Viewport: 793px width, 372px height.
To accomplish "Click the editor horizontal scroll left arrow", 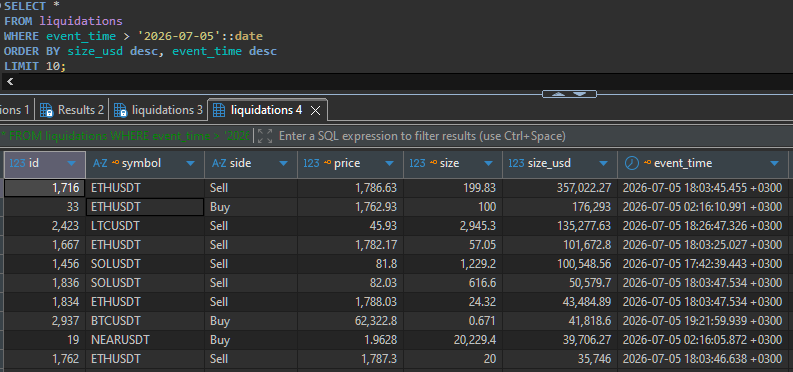I will tap(10, 81).
